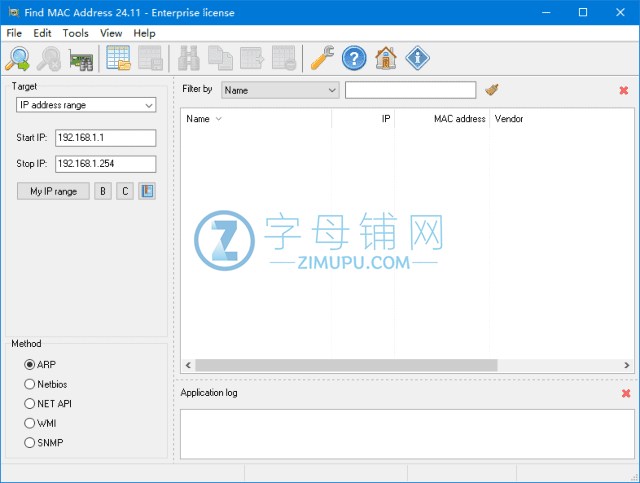Close Application log red X
The height and width of the screenshot is (483, 640).
point(626,393)
